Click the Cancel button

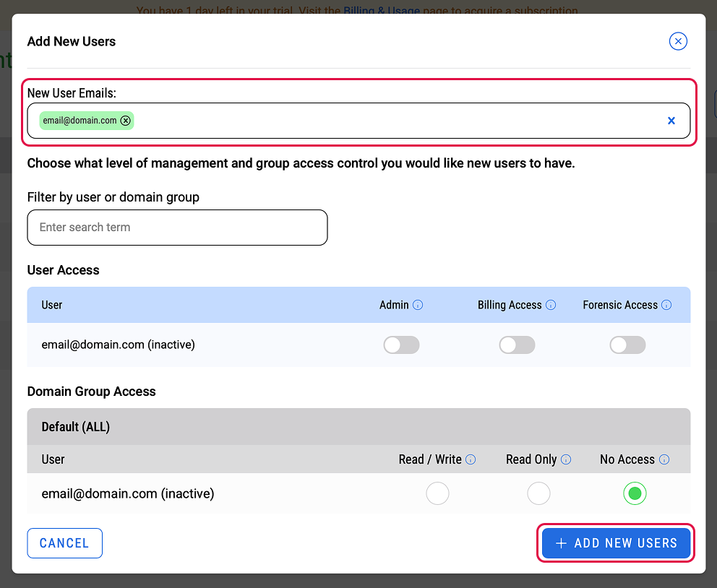64,543
